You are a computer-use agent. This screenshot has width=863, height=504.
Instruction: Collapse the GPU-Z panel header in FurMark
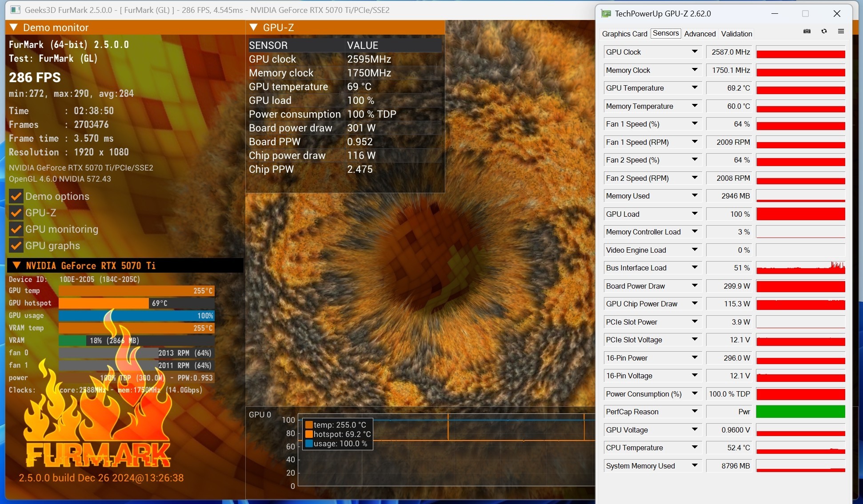[254, 28]
